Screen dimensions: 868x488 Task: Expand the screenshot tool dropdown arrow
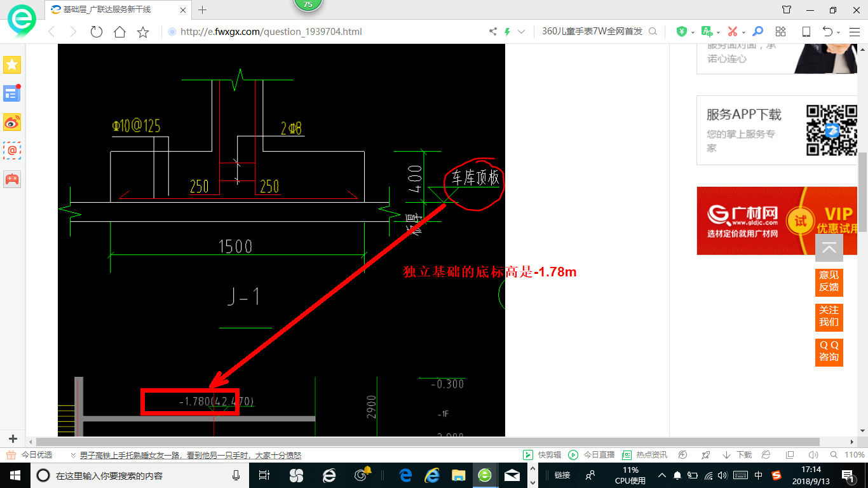point(743,32)
